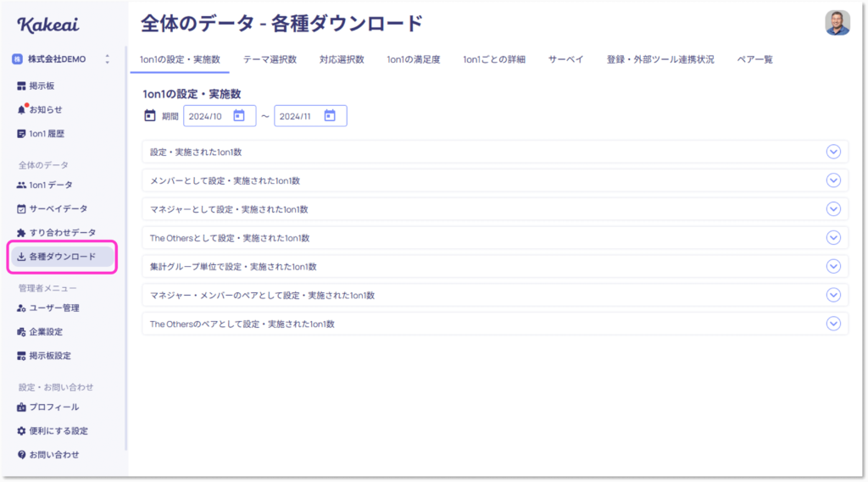This screenshot has width=868, height=482.
Task: Open 1on1 データ sidebar link
Action: 51,185
